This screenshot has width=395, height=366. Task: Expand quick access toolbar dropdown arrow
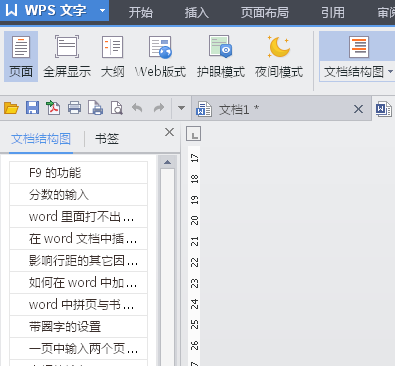181,108
